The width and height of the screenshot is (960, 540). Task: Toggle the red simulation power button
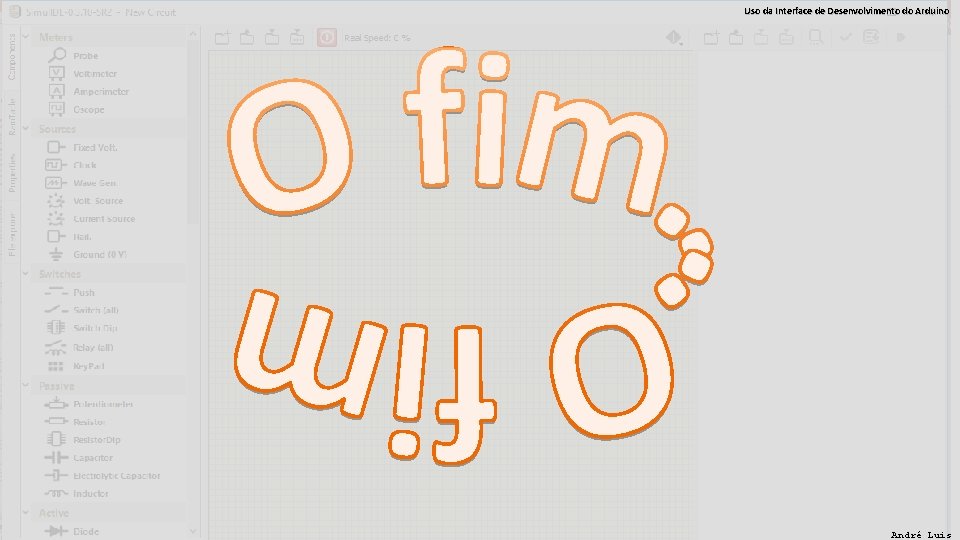pos(327,38)
